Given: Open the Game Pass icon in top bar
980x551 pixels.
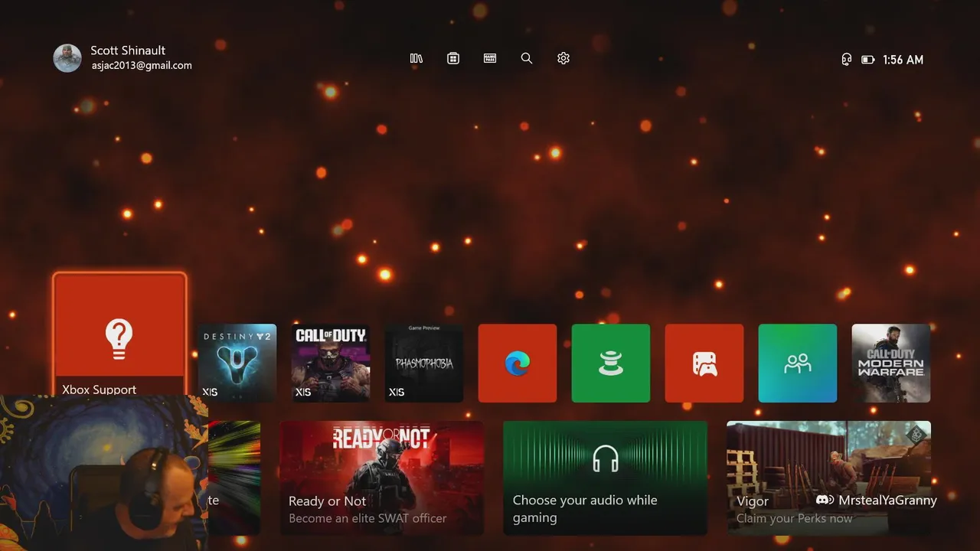Looking at the screenshot, I should click(x=490, y=58).
